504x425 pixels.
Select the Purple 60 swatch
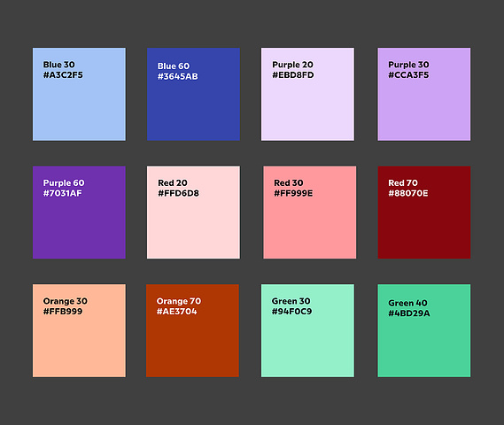[79, 212]
